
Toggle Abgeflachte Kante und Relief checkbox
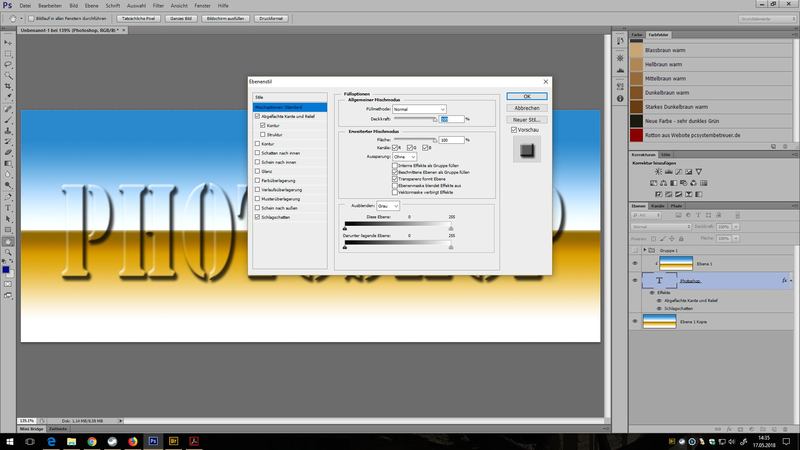[258, 116]
